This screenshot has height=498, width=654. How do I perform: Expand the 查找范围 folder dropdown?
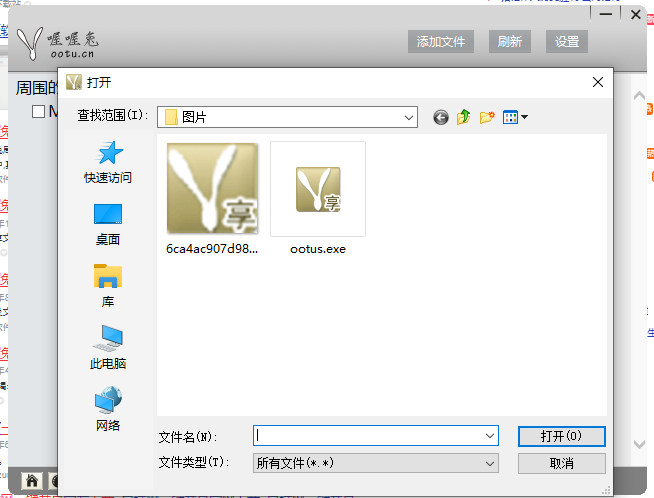point(409,117)
